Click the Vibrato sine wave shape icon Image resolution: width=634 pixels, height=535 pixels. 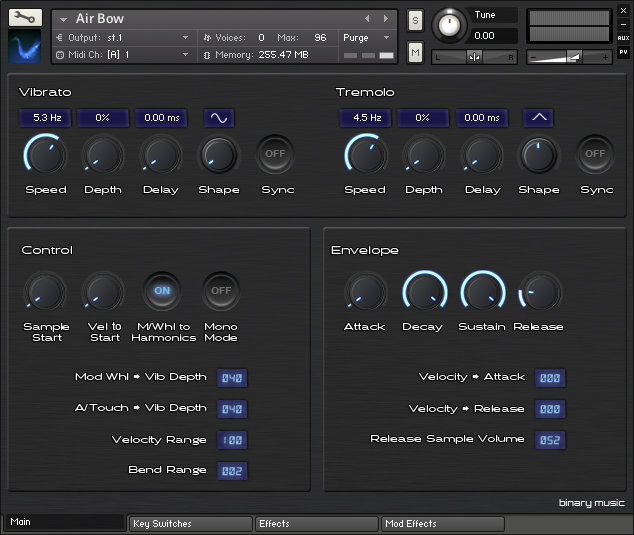click(x=219, y=118)
